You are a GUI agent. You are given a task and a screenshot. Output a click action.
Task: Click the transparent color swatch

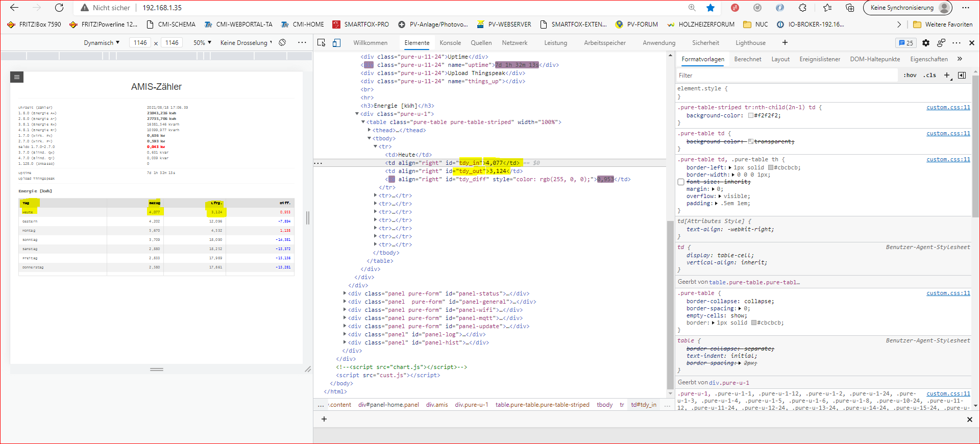pyautogui.click(x=751, y=141)
